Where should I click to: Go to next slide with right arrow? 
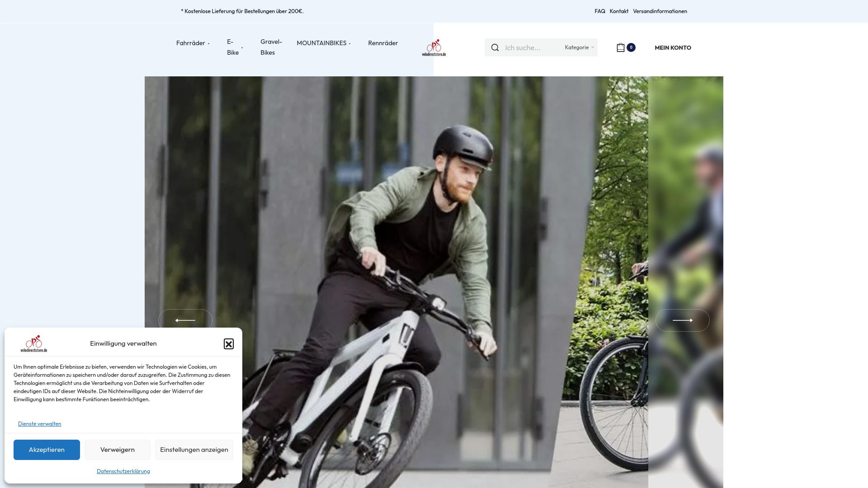pyautogui.click(x=683, y=320)
